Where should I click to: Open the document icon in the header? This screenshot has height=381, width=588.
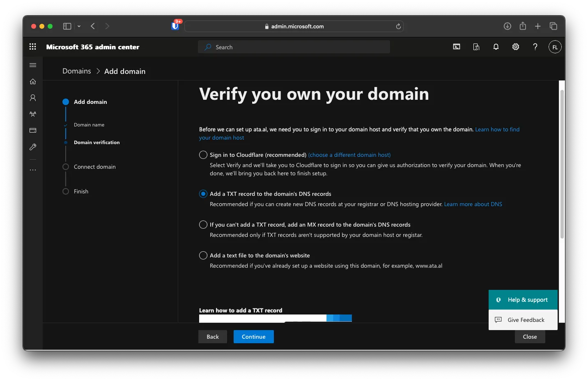click(476, 47)
